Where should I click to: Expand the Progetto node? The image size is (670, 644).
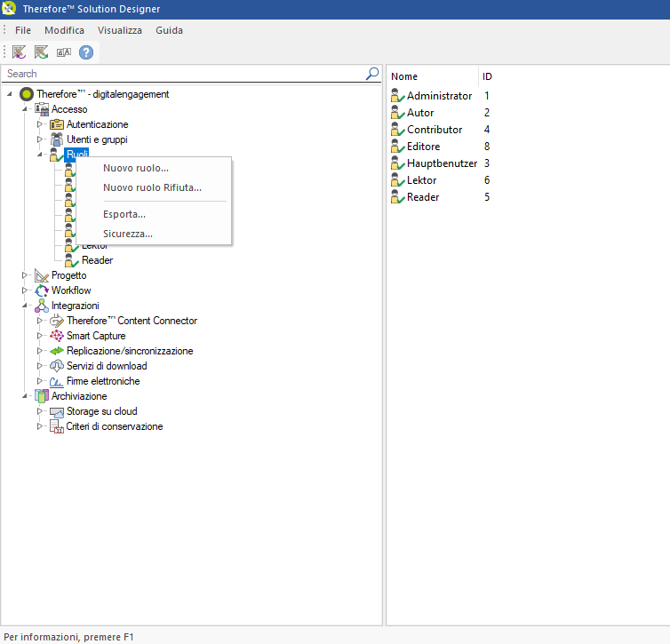[24, 275]
